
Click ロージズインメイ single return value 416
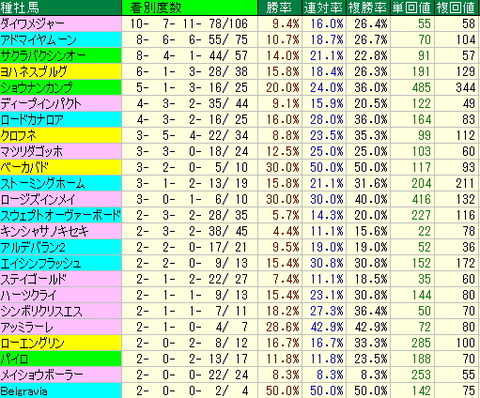coord(421,200)
